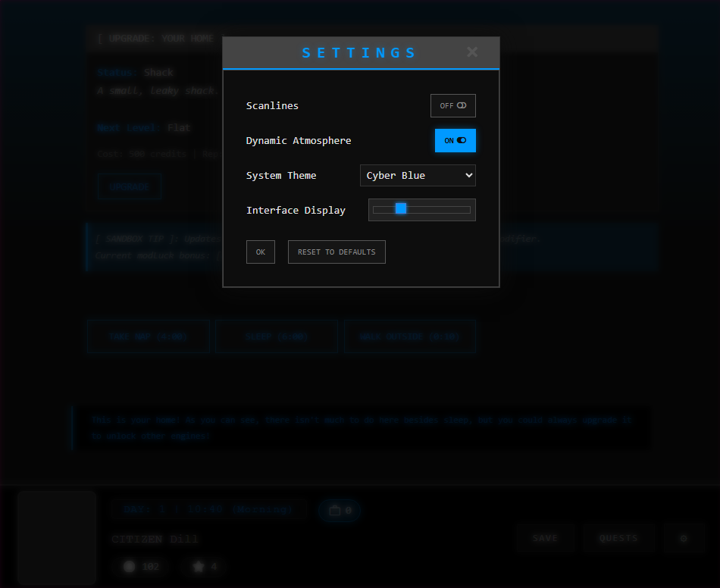The height and width of the screenshot is (588, 720).
Task: Click the gear settings icon in bottom bar
Action: 684,538
